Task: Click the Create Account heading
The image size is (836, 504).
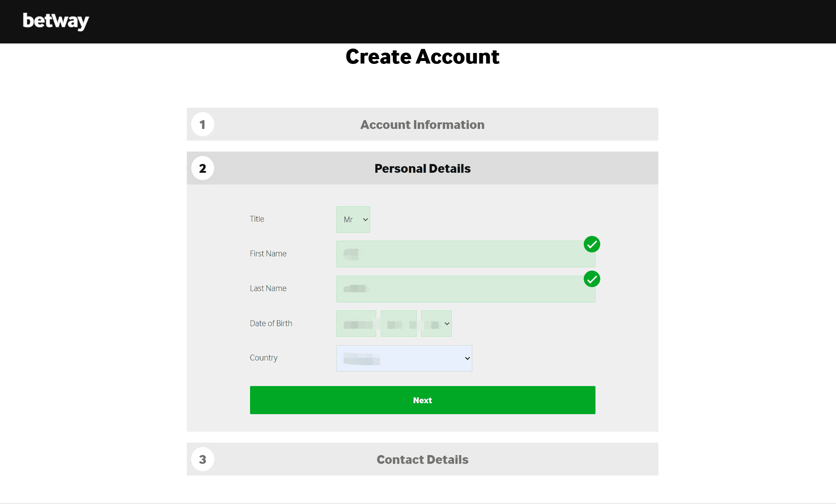Action: coord(422,57)
